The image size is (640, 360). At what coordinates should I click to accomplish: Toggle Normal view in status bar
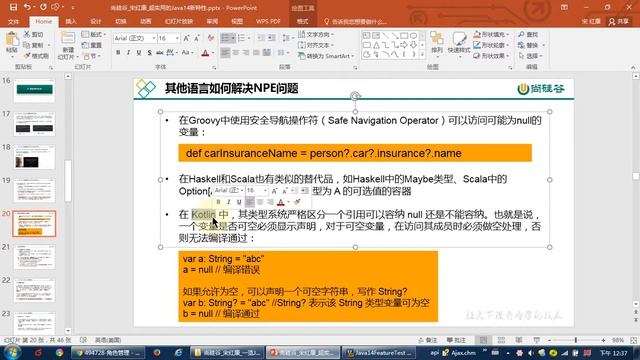click(x=483, y=340)
